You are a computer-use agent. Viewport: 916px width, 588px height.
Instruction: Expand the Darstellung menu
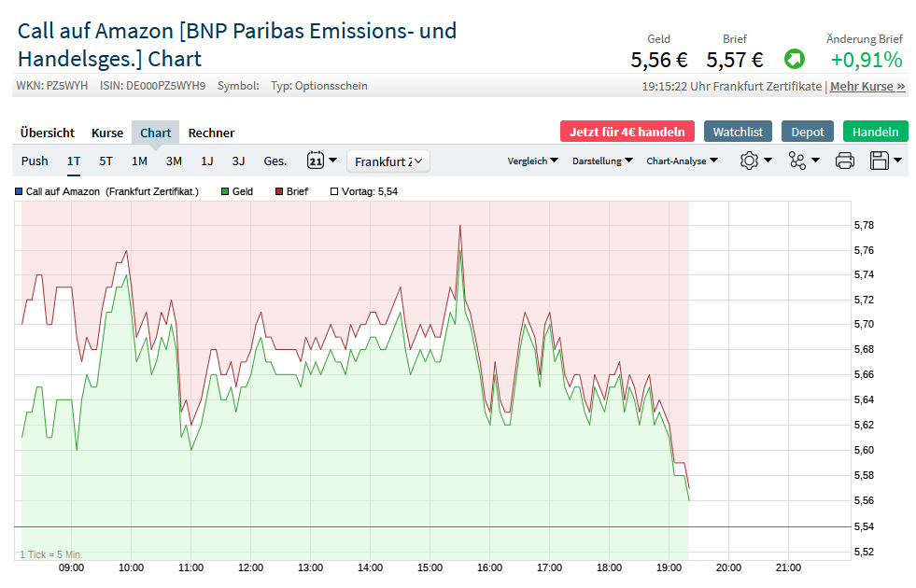coord(602,161)
